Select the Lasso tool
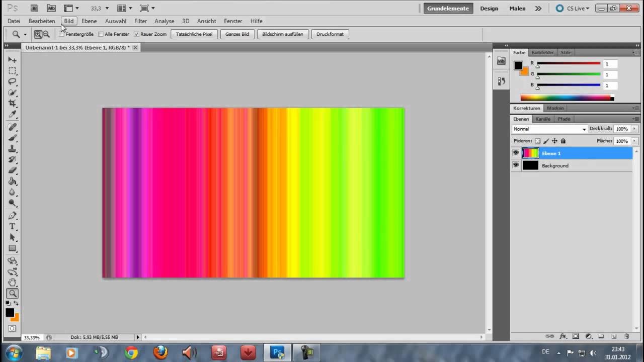The image size is (644, 362). click(x=13, y=81)
